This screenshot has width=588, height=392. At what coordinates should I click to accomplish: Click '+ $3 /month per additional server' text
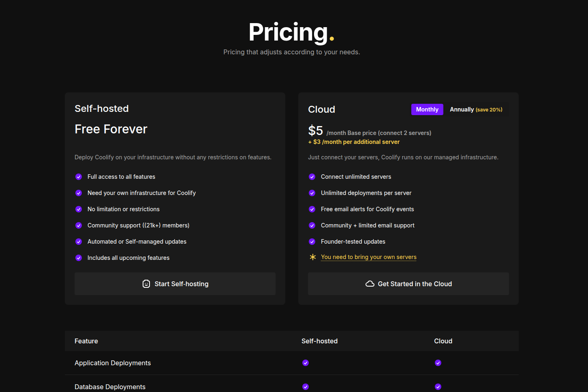(354, 142)
